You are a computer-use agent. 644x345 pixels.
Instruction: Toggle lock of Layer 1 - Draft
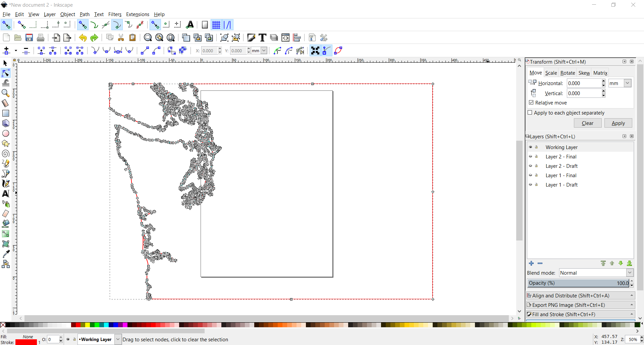click(536, 185)
